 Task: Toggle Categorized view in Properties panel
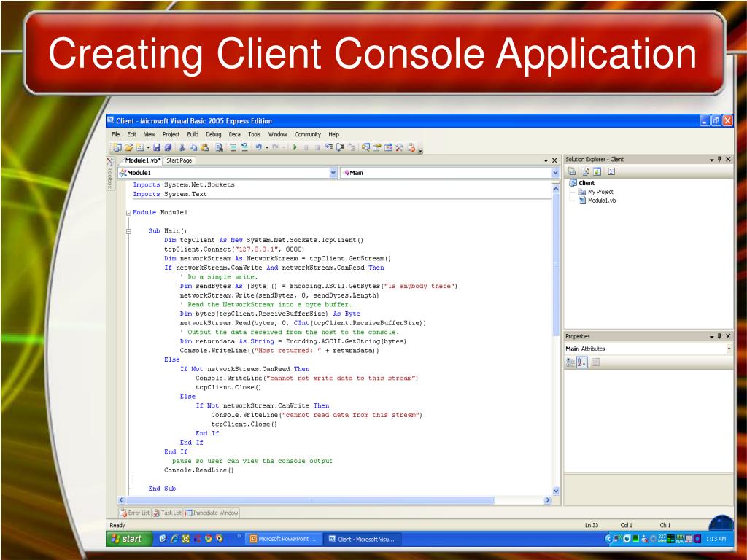click(x=570, y=362)
